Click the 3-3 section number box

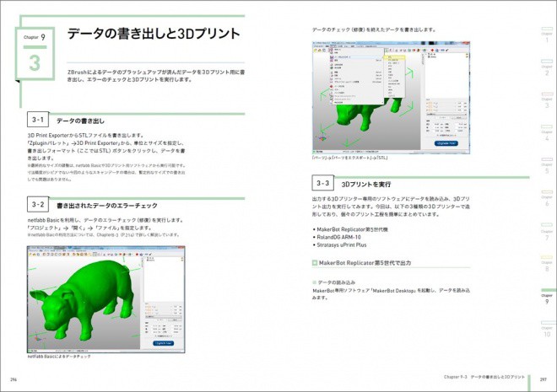pos(323,183)
